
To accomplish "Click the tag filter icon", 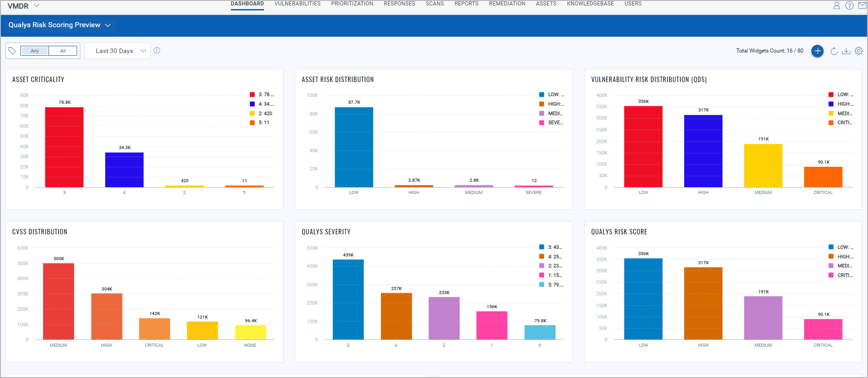I will point(12,51).
